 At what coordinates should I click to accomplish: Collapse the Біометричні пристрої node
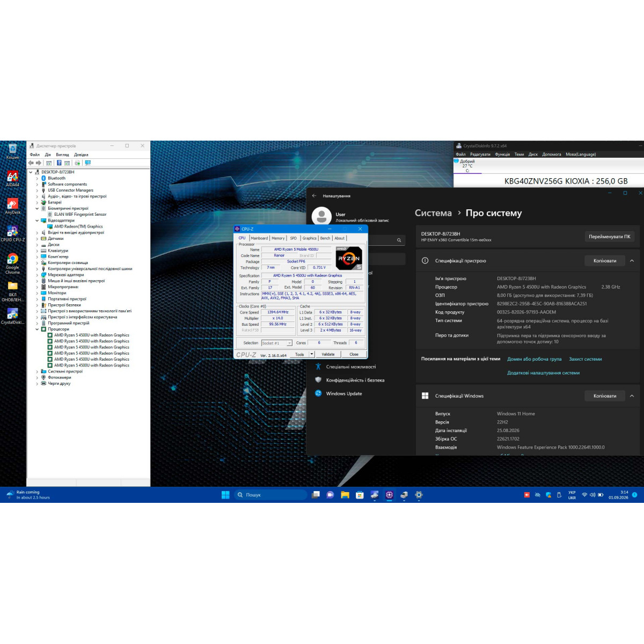37,208
